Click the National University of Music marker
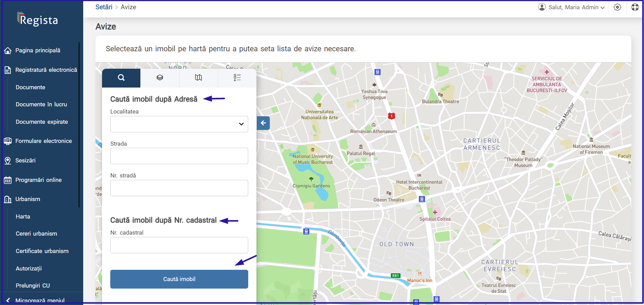The height and width of the screenshot is (305, 644). point(313,150)
